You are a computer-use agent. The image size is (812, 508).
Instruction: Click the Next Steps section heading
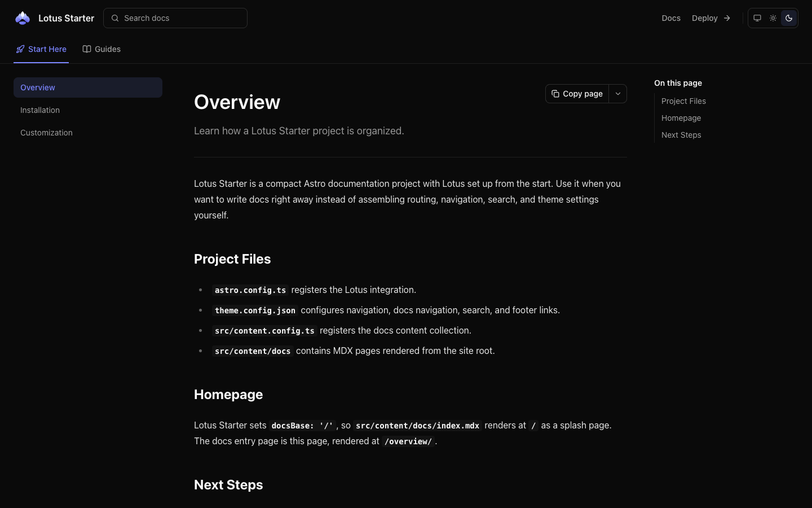coord(228,485)
